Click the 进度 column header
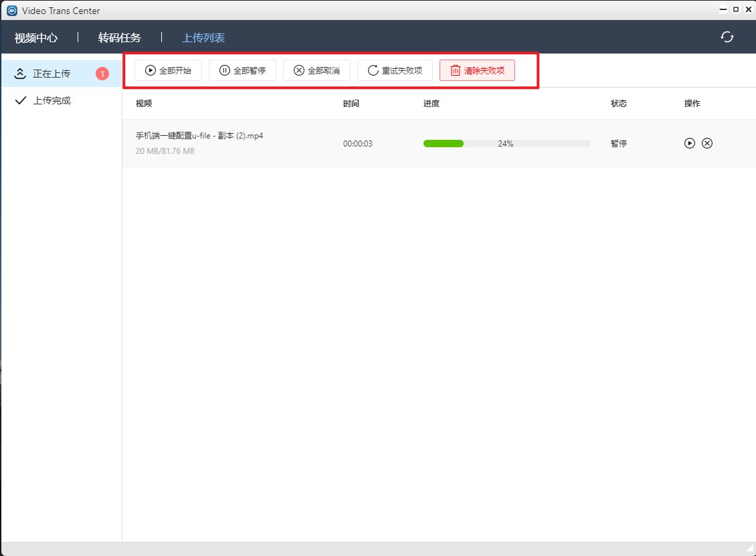The height and width of the screenshot is (556, 756). point(432,104)
